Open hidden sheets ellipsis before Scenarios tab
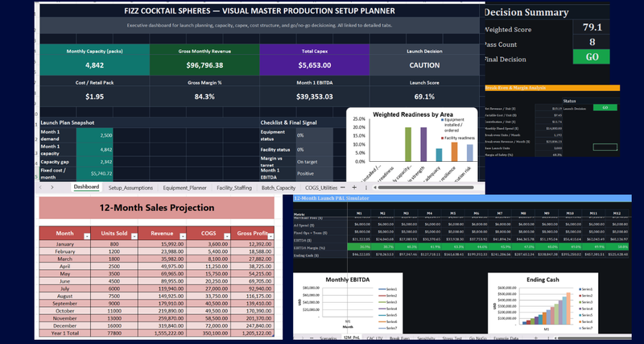The height and width of the screenshot is (344, 644). 312,338
